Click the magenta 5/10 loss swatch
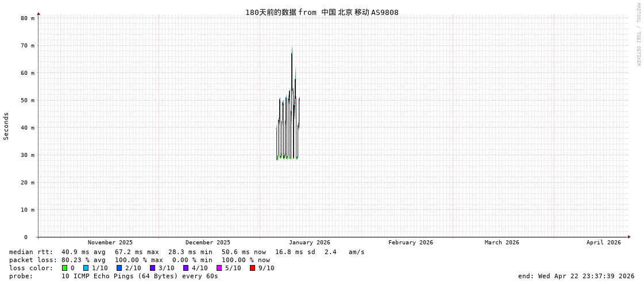644x284 pixels. [x=219, y=268]
